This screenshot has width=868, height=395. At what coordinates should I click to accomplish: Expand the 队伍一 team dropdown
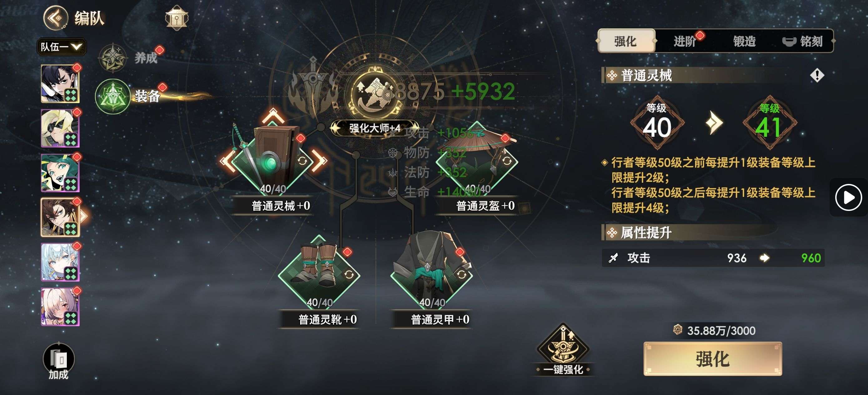tap(61, 47)
